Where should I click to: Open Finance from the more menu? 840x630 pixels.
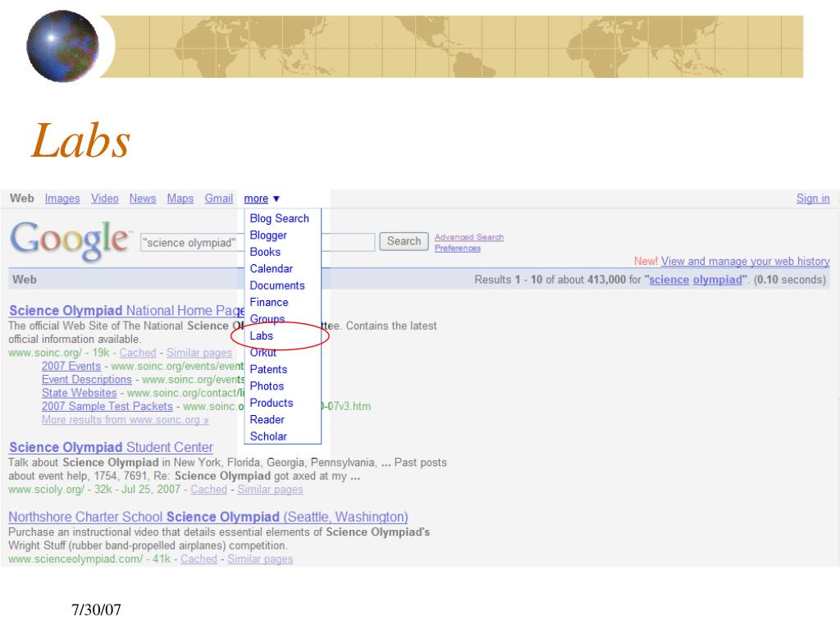tap(269, 302)
